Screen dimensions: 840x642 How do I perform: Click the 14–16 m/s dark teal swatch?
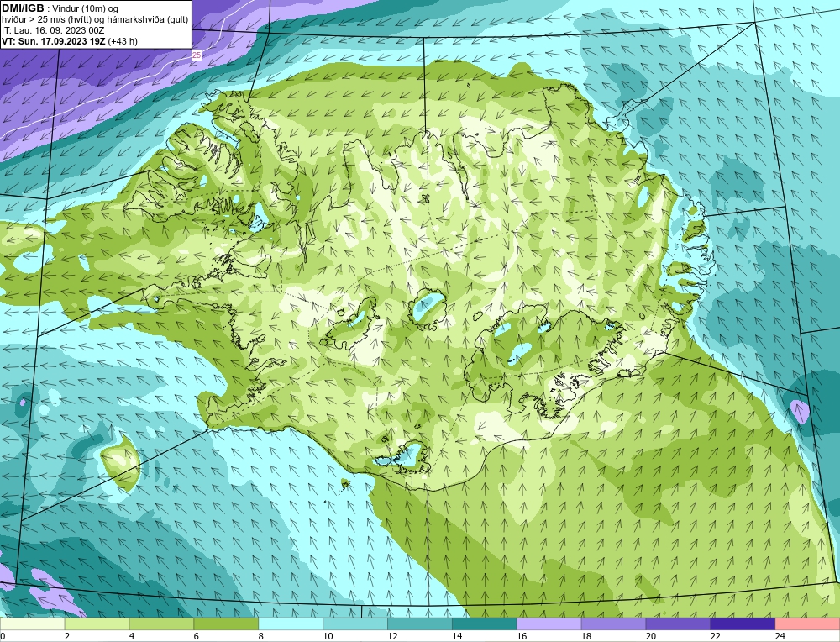tap(485, 624)
